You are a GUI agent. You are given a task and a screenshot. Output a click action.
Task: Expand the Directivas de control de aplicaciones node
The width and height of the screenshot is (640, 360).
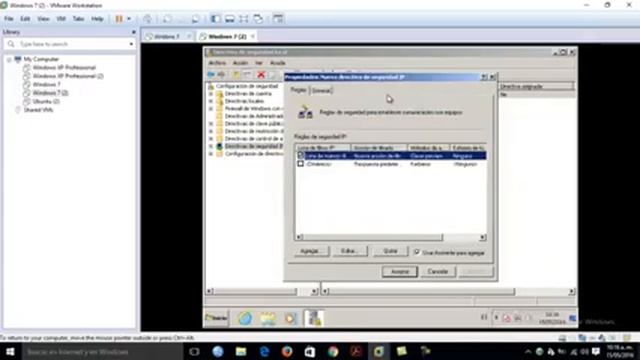click(x=211, y=139)
